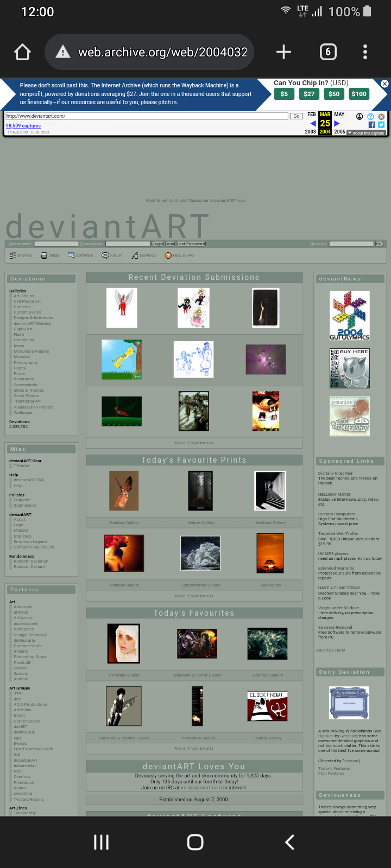Open the Advertise Here! link
Viewport: 391px width, 868px height.
click(x=331, y=650)
